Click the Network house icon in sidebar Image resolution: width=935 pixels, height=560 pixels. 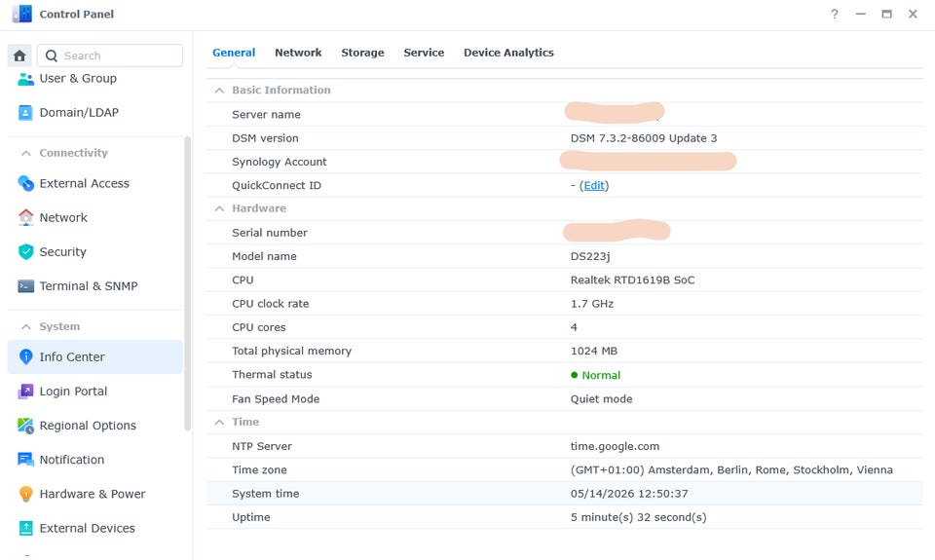click(25, 218)
